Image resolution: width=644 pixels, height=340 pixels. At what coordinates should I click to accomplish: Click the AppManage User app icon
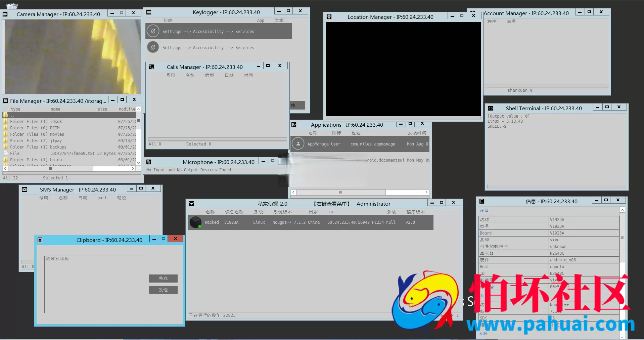pyautogui.click(x=298, y=144)
